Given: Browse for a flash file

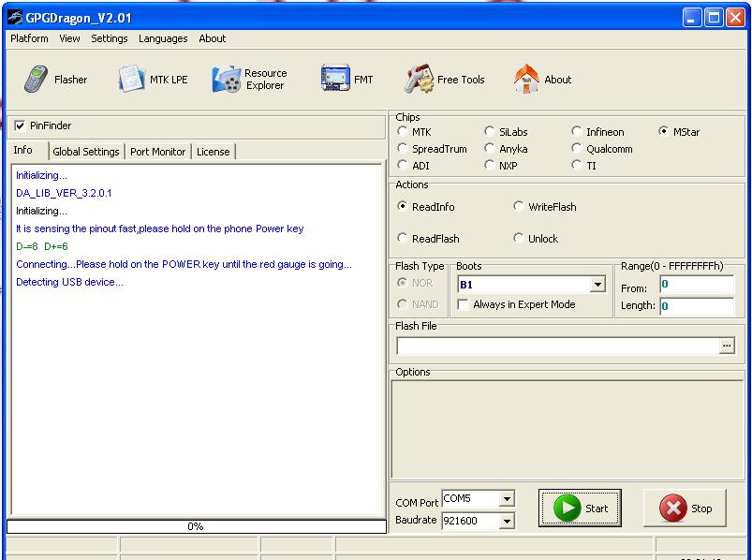Looking at the screenshot, I should point(727,346).
